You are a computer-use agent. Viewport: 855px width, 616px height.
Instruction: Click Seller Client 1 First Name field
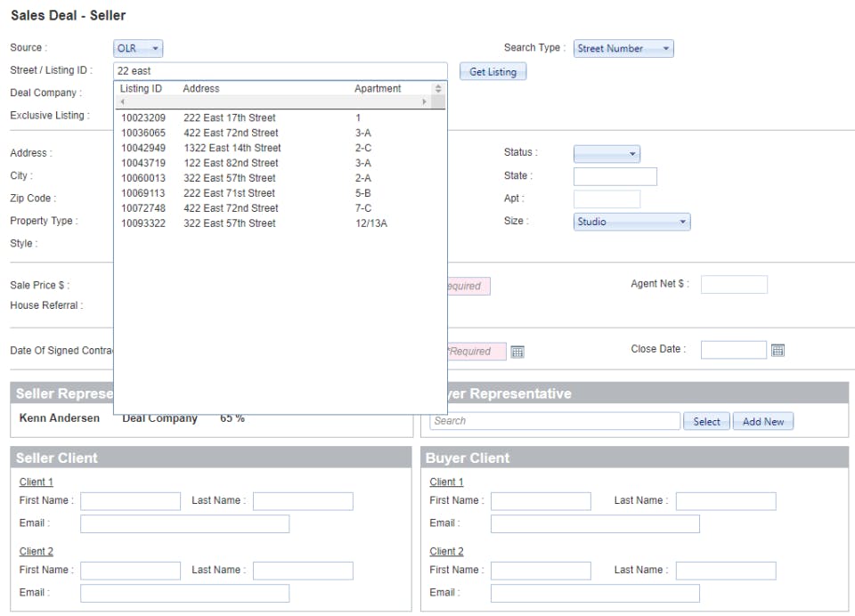coord(130,501)
